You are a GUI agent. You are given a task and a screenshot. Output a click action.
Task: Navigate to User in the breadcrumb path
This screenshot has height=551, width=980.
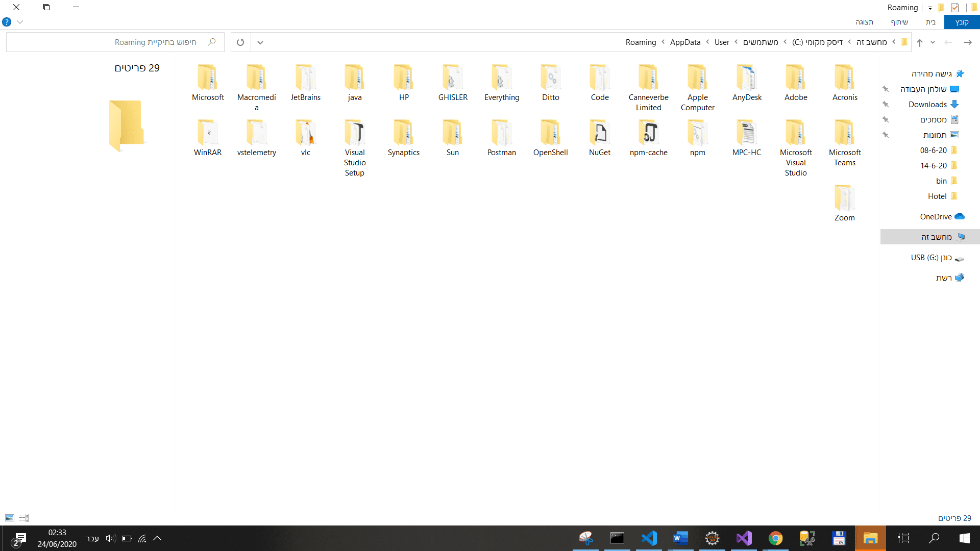tap(722, 42)
